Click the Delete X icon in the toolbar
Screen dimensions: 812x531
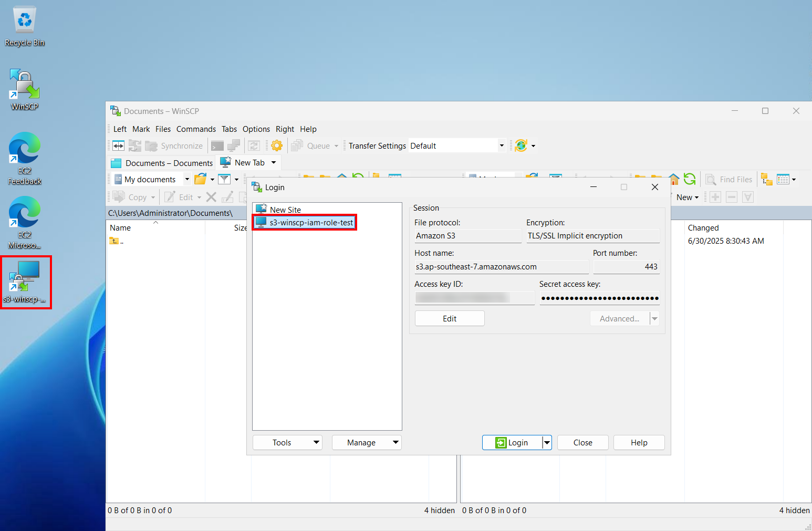point(211,197)
